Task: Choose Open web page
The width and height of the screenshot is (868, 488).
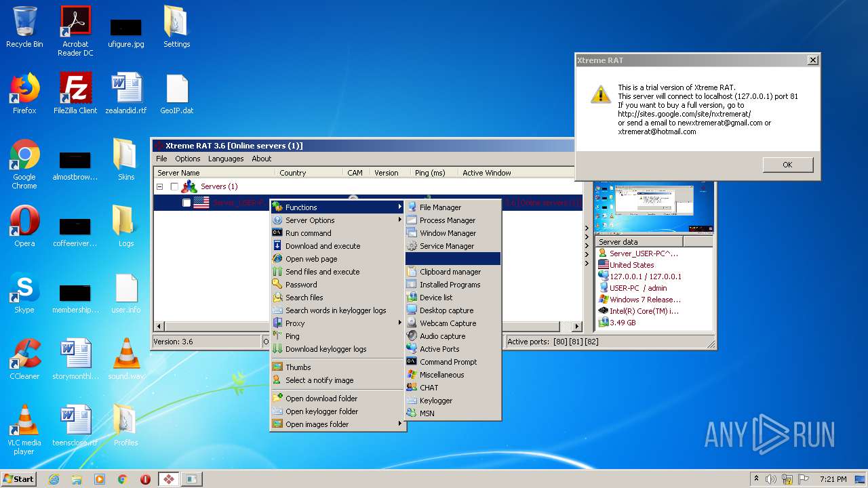Action: point(338,259)
